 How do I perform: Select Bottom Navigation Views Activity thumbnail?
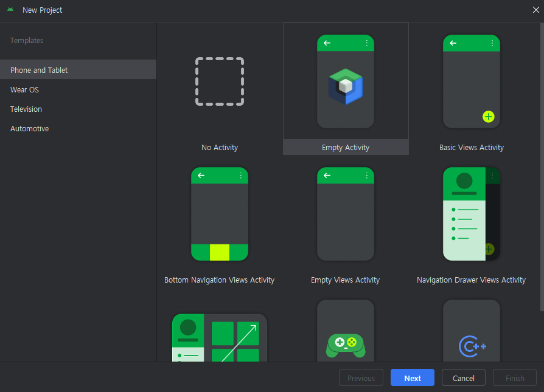pos(220,214)
